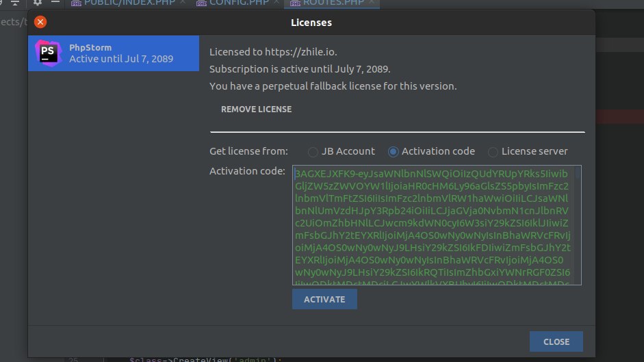This screenshot has height=362, width=644.
Task: Close the Licenses dialog with the red X
Action: point(40,22)
